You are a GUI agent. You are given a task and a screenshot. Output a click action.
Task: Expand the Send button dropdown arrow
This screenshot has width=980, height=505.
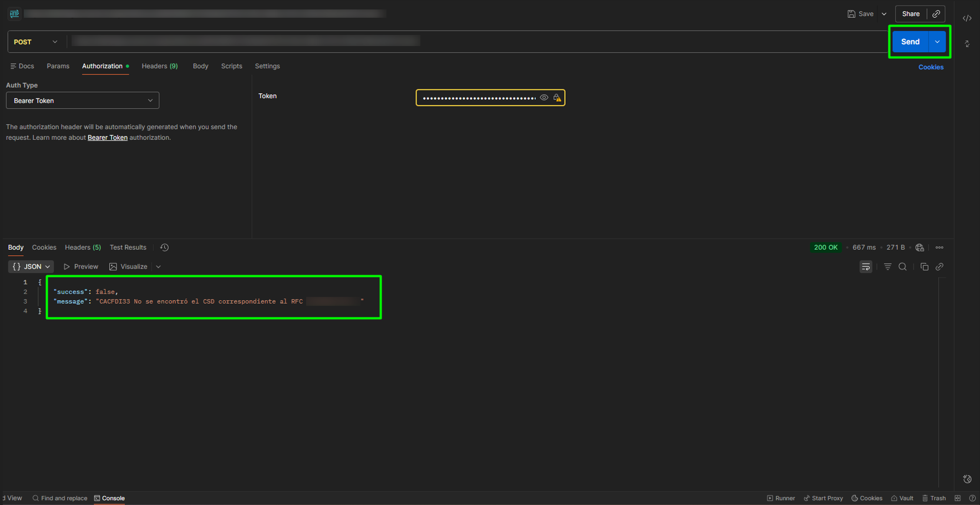coord(937,42)
